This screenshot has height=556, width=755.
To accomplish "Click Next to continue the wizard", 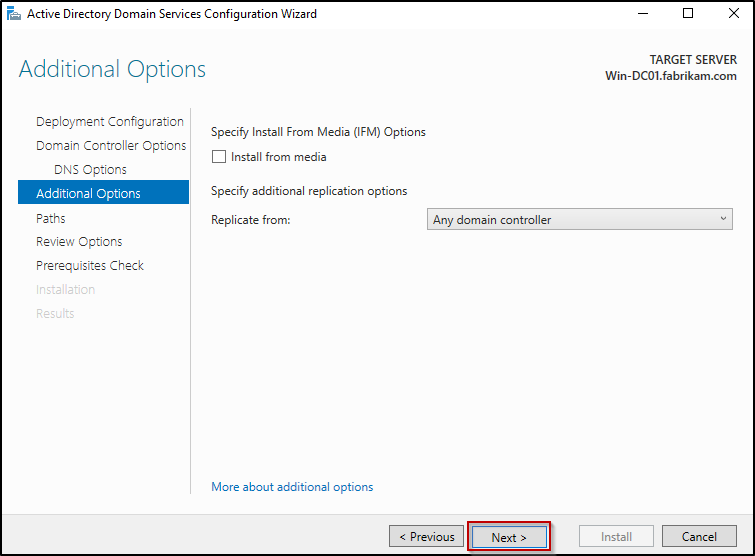I will [x=509, y=537].
